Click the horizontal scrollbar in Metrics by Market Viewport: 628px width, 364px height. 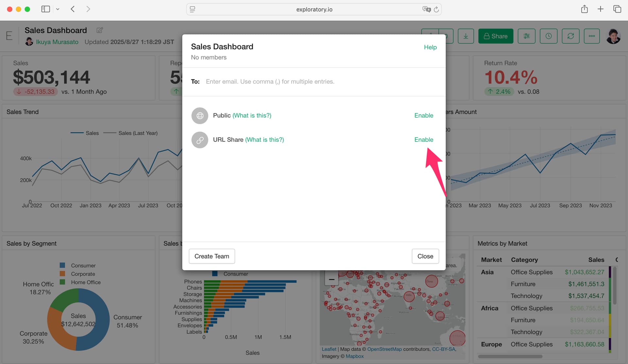pos(510,356)
